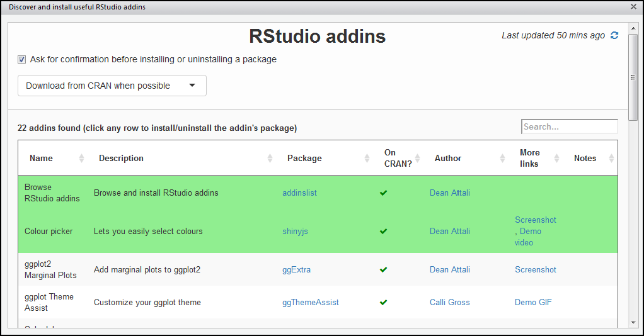This screenshot has width=644, height=336.
Task: Refresh the addins list with the update icon
Action: click(x=614, y=35)
